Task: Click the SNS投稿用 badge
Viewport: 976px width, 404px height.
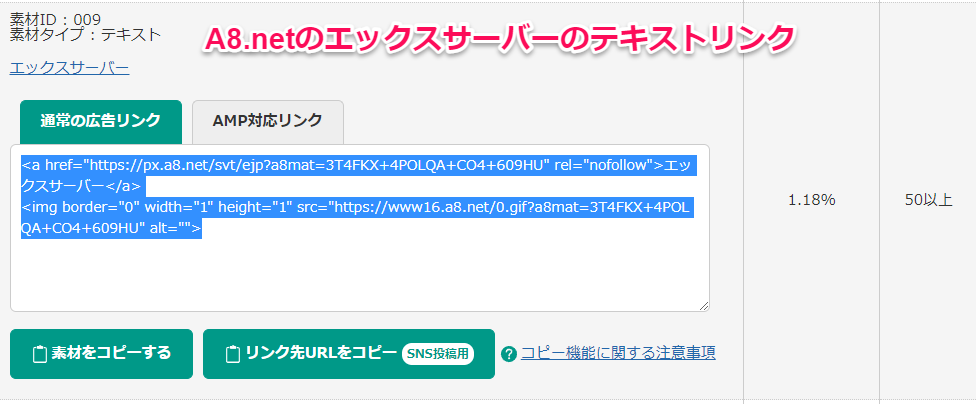Action: pyautogui.click(x=437, y=354)
